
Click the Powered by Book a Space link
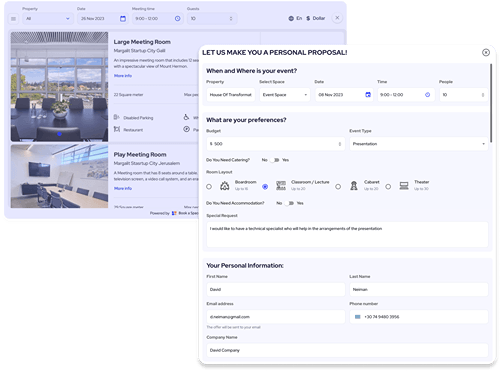click(x=174, y=213)
